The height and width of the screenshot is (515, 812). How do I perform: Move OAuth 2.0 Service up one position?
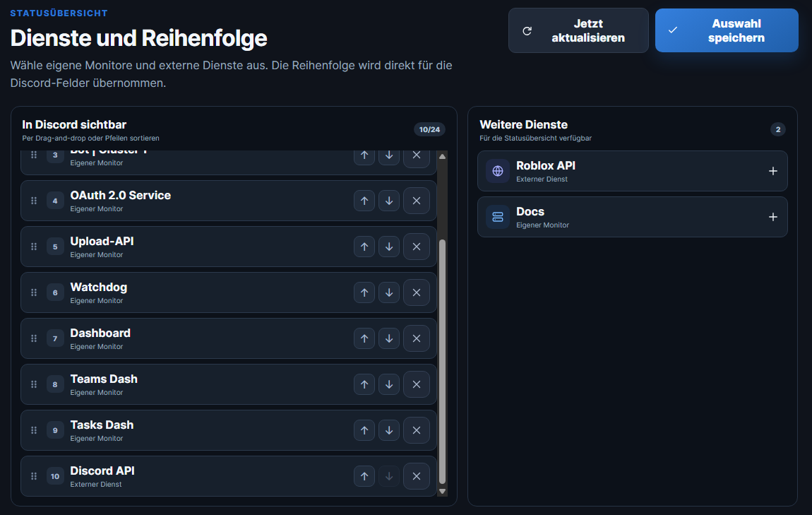tap(364, 201)
